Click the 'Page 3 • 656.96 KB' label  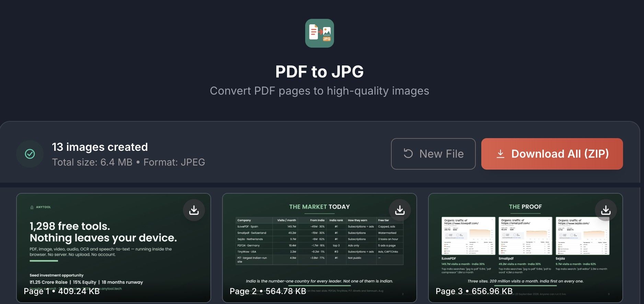(474, 291)
